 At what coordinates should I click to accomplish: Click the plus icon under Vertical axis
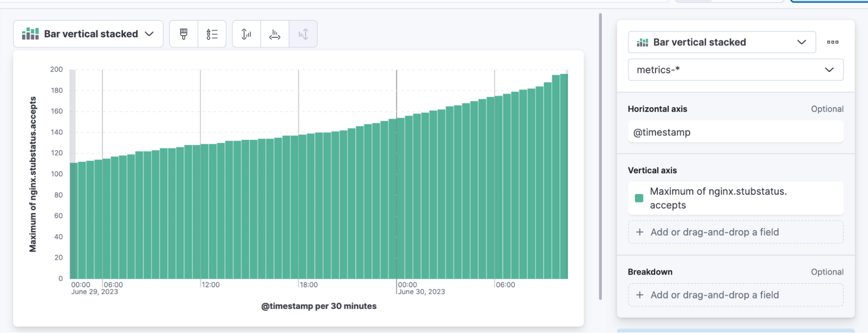tap(640, 232)
